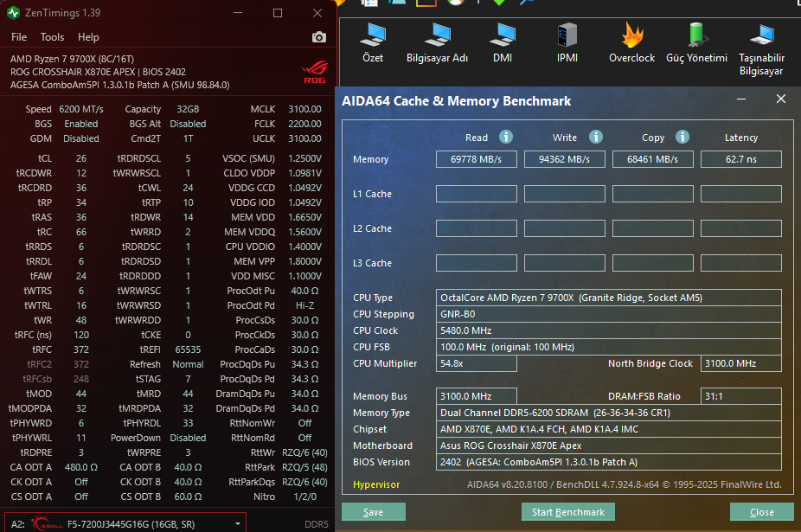The height and width of the screenshot is (532, 801).
Task: Open the IPMI server icon
Action: click(x=567, y=35)
